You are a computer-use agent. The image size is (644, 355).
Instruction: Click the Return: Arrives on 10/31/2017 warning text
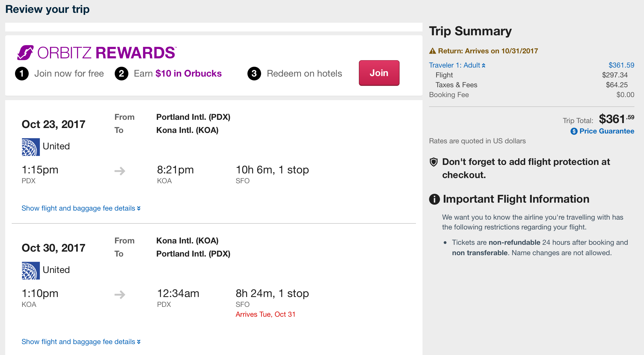(488, 51)
